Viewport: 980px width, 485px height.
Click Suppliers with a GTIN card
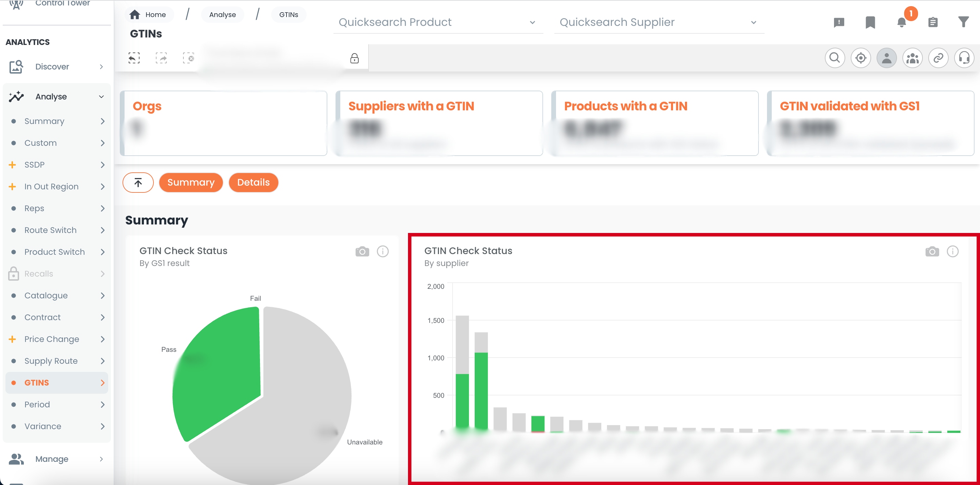pyautogui.click(x=439, y=123)
